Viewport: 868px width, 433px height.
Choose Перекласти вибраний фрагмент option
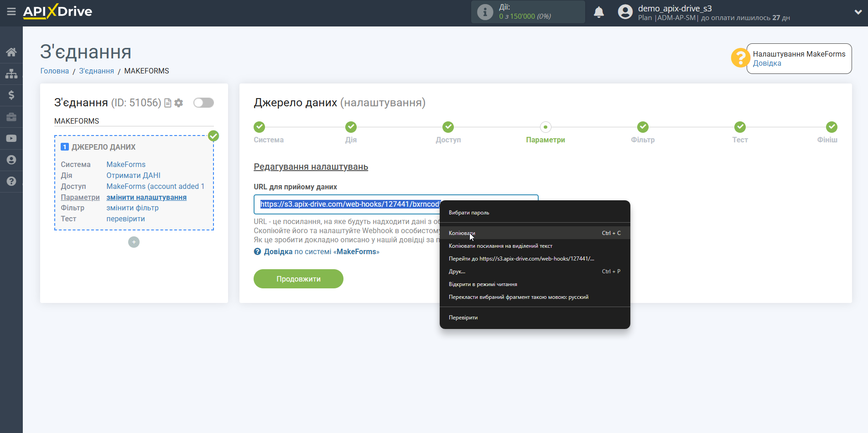click(x=535, y=297)
